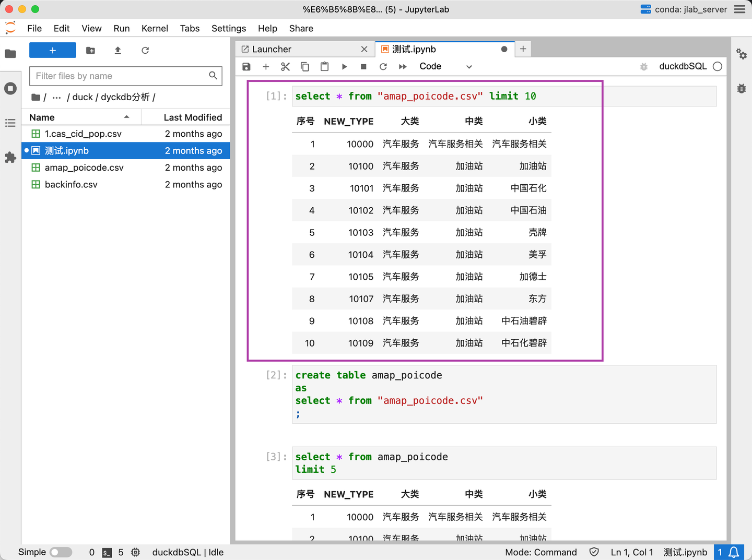Viewport: 752px width, 560px height.
Task: Sort files by Name column header
Action: pyautogui.click(x=42, y=117)
